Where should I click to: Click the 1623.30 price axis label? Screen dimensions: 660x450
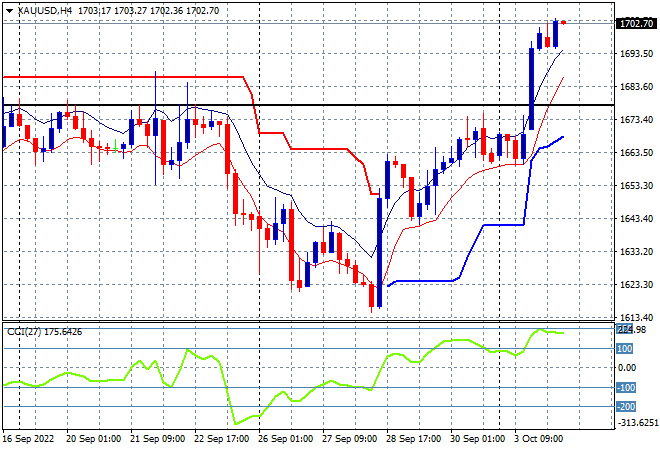coord(636,285)
